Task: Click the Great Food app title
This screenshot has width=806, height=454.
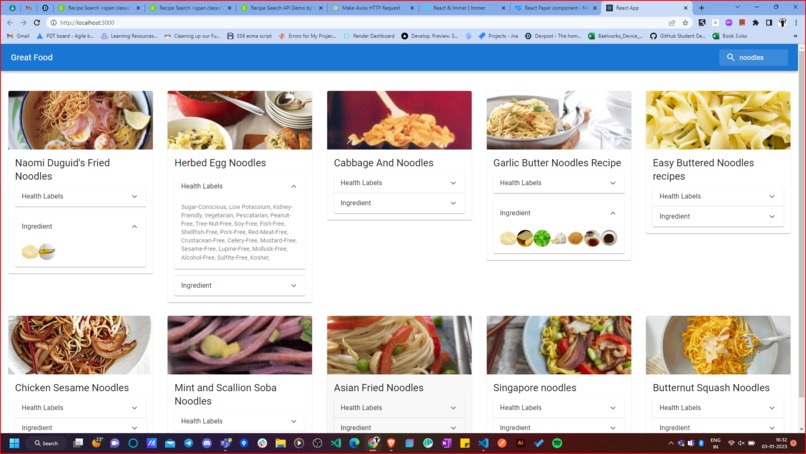Action: pyautogui.click(x=32, y=58)
